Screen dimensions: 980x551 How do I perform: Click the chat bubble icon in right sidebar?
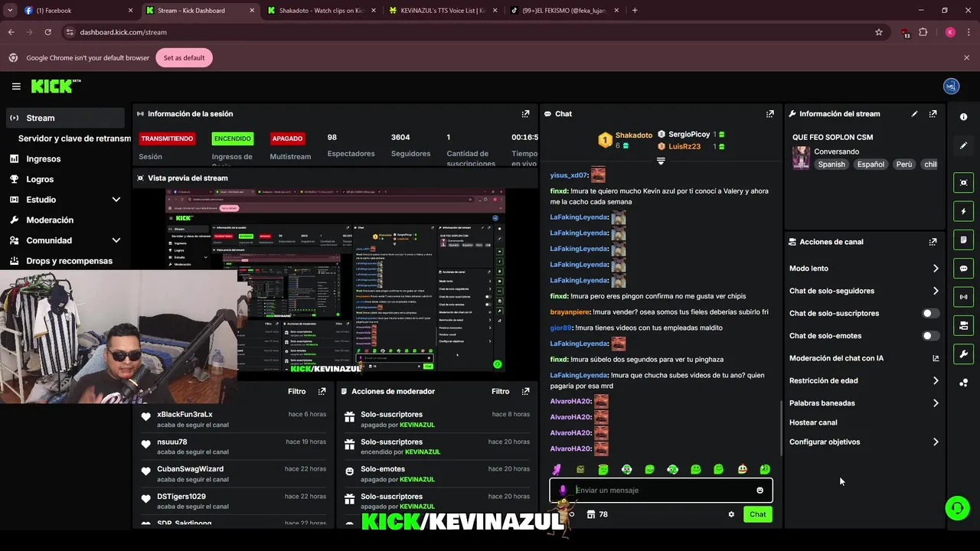point(963,269)
